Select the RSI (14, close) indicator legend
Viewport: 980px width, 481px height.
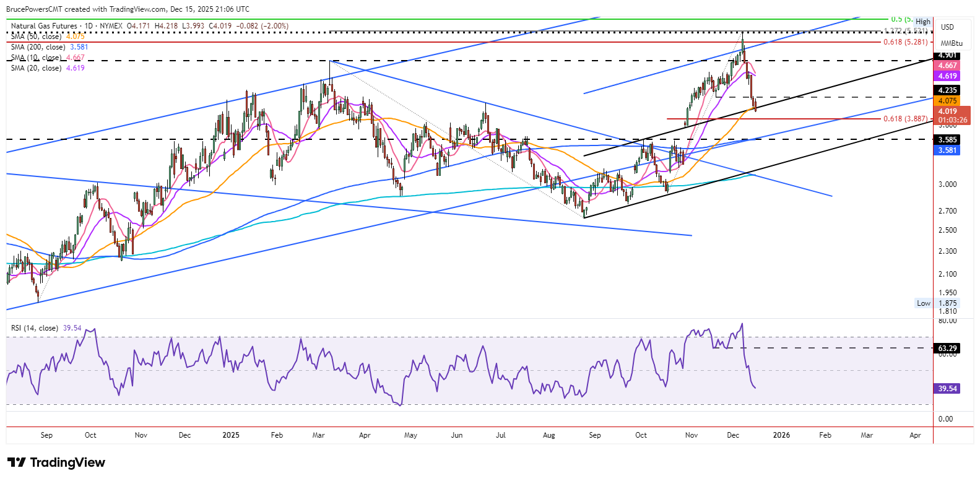click(35, 328)
